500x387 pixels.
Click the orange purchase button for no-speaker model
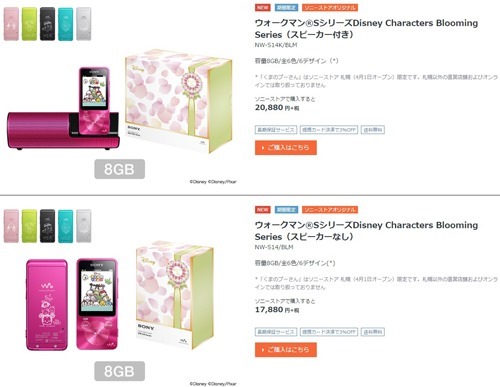coord(286,350)
